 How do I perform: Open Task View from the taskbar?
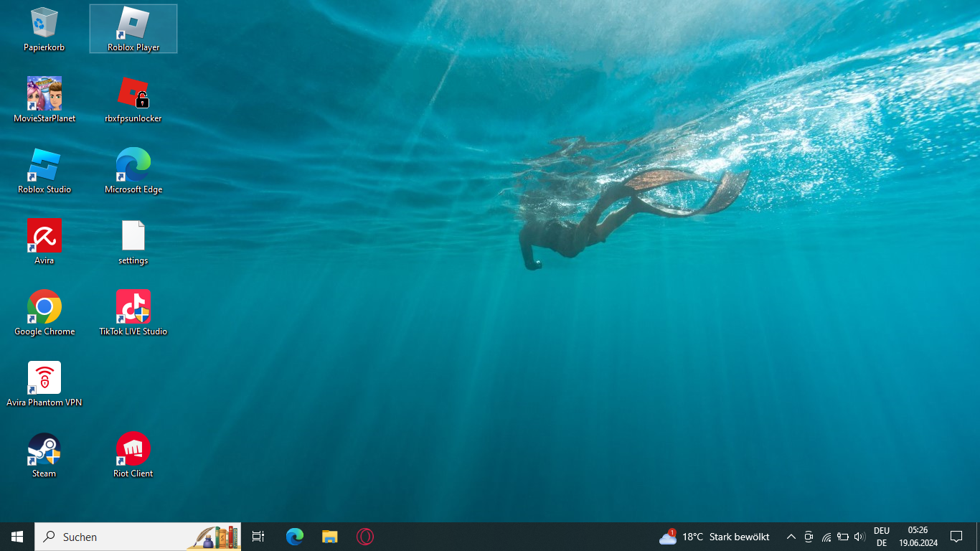258,537
